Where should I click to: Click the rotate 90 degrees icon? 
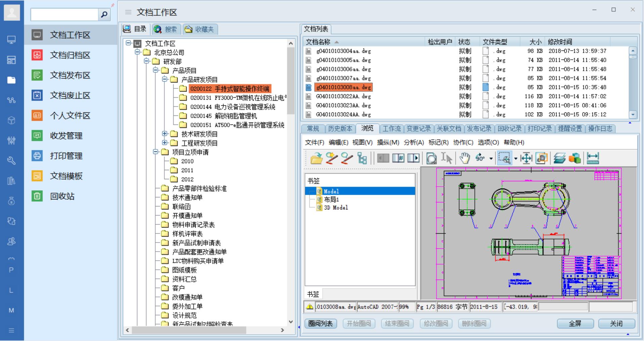[480, 158]
